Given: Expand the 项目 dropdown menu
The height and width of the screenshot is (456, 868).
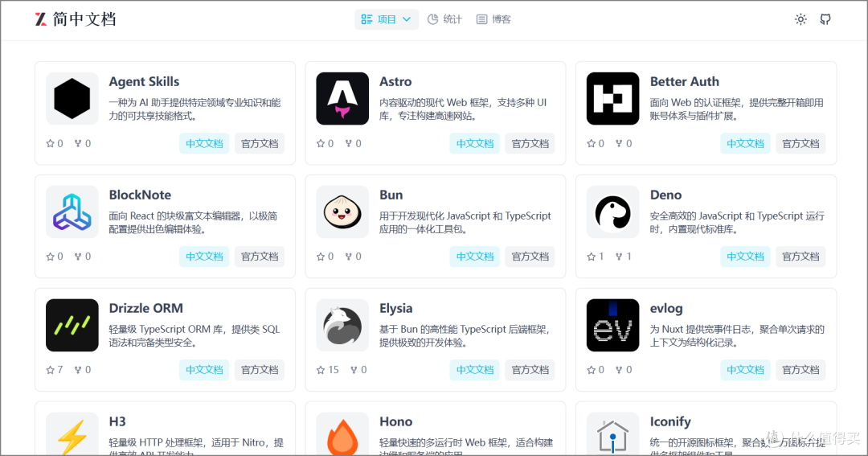Looking at the screenshot, I should tap(386, 19).
